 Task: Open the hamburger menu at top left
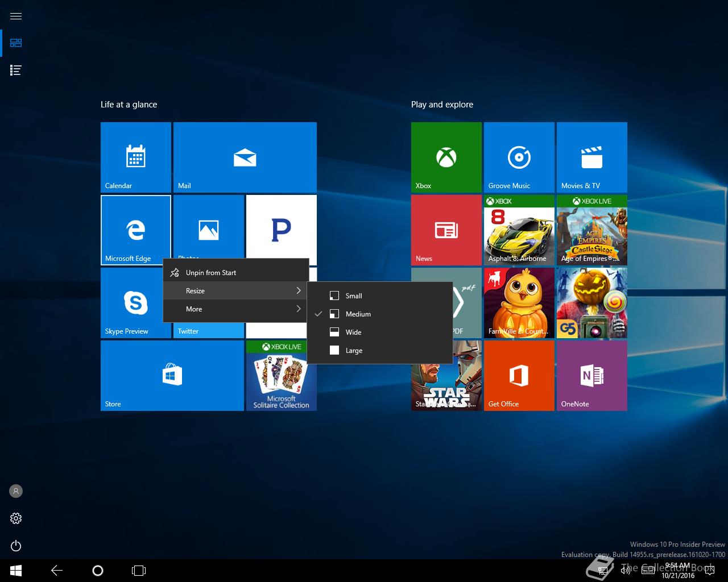click(16, 16)
